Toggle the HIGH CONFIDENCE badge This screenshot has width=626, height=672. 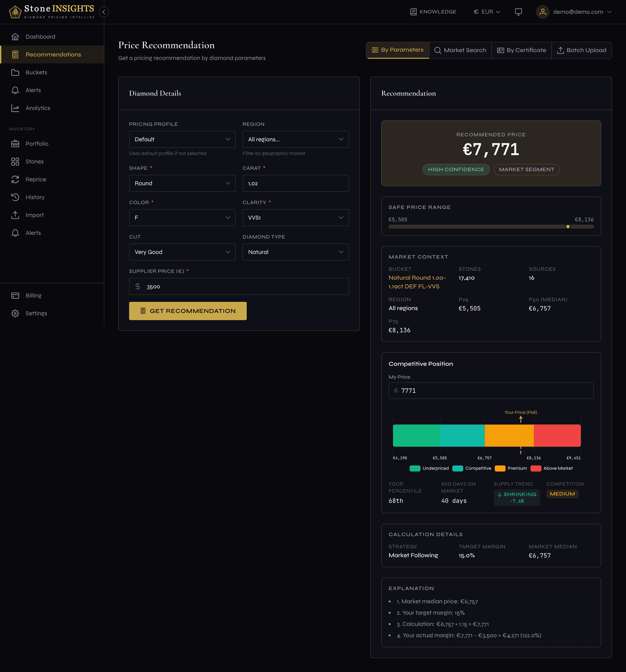[456, 169]
